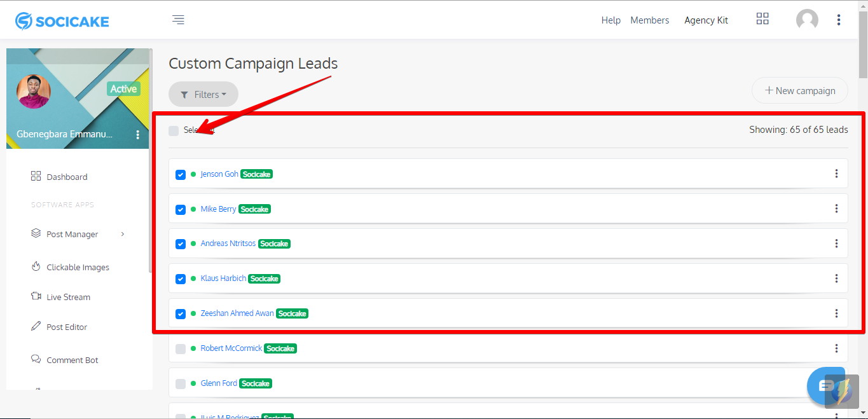Open Robert McCormick lead name
Viewport: 868px width, 419px height.
[231, 348]
